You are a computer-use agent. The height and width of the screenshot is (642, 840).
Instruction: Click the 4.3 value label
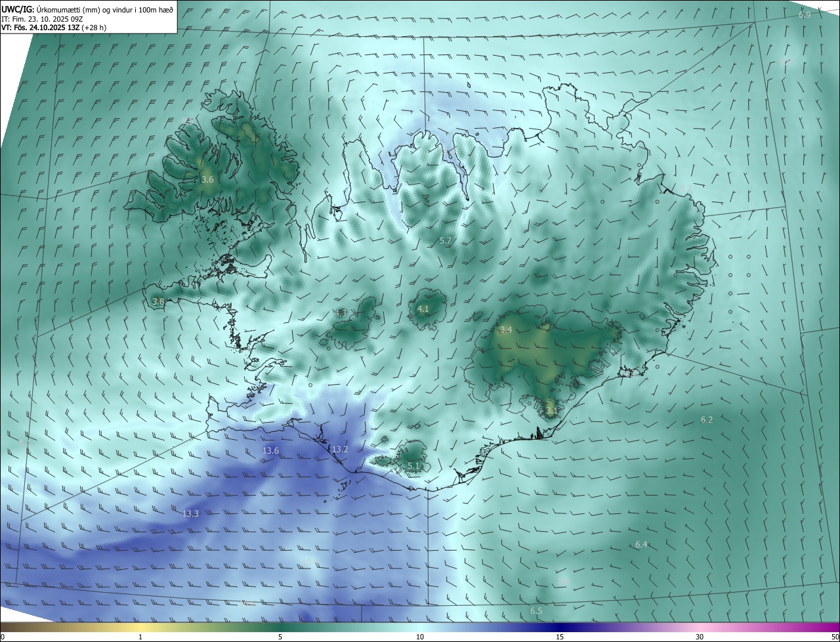[341, 313]
